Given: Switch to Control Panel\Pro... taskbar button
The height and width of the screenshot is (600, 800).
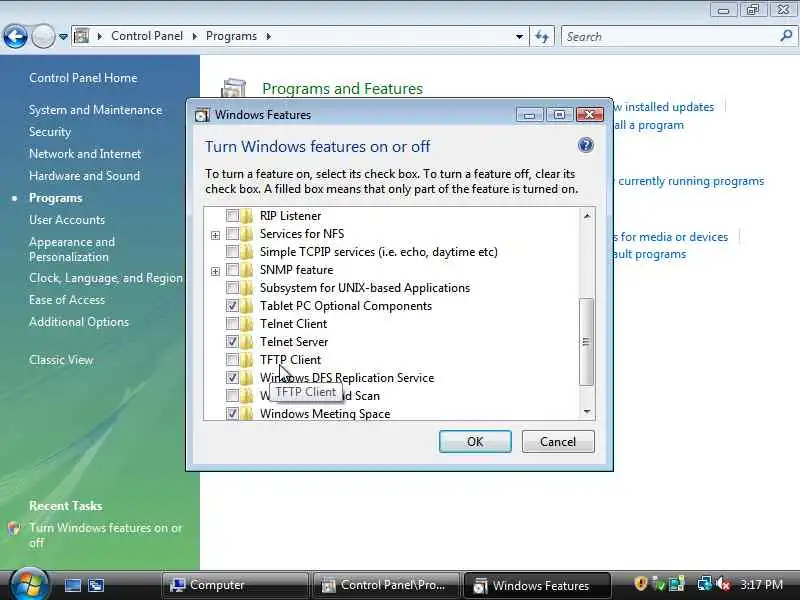Looking at the screenshot, I should point(385,585).
